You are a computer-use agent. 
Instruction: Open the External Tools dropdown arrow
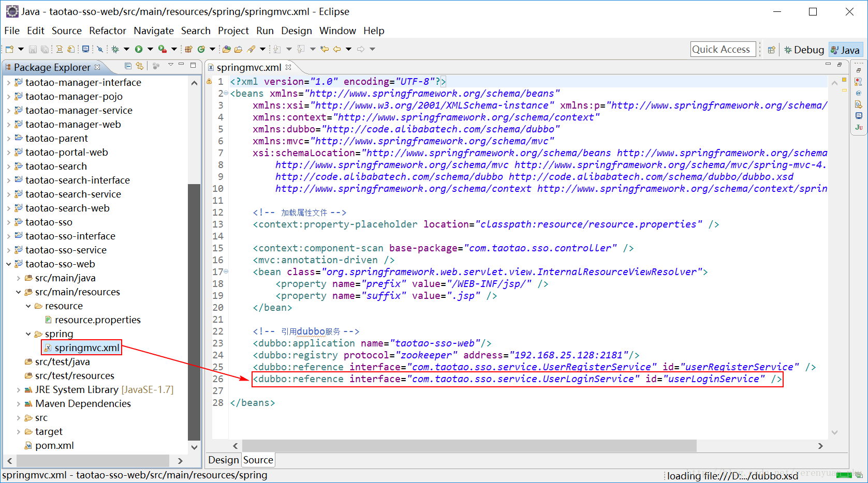point(174,49)
